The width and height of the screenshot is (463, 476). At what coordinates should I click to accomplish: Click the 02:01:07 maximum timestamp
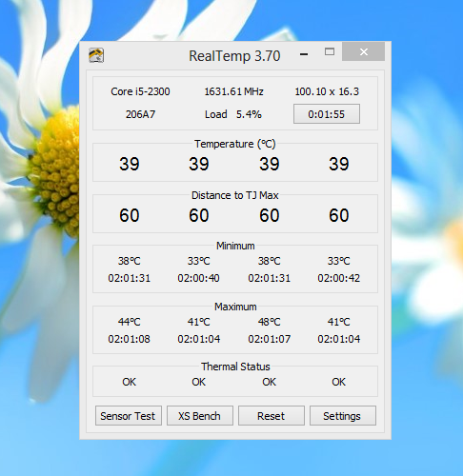pos(270,339)
